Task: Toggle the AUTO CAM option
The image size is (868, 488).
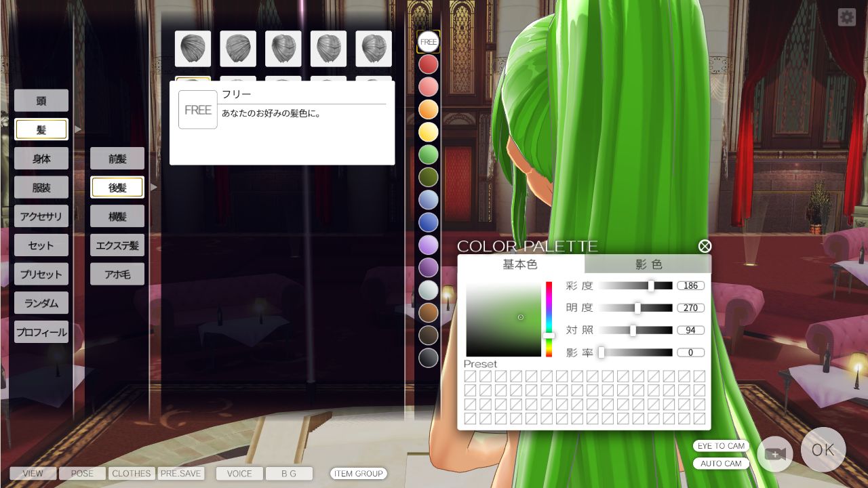Action: tap(721, 464)
